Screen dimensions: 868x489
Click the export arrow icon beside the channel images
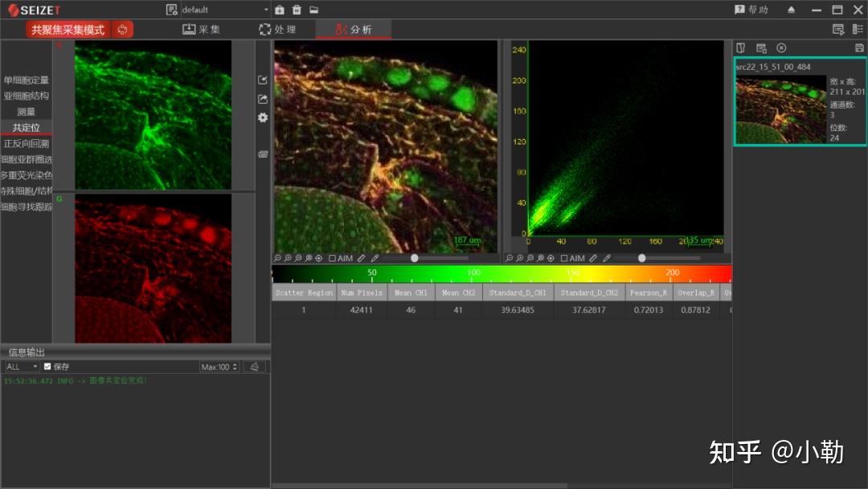(x=263, y=99)
